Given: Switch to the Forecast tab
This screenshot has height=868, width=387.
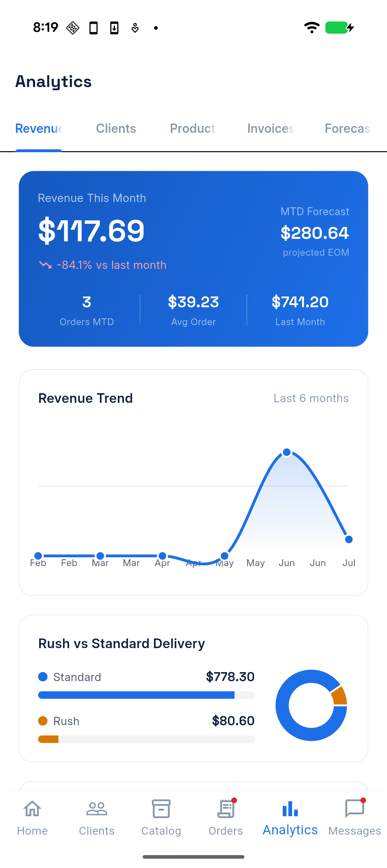Looking at the screenshot, I should (x=348, y=129).
